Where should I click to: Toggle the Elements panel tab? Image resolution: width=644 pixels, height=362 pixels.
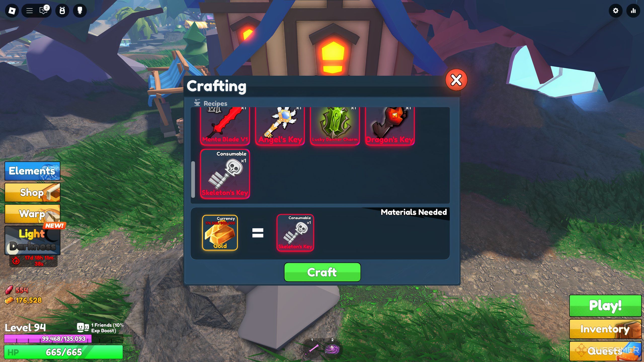32,171
